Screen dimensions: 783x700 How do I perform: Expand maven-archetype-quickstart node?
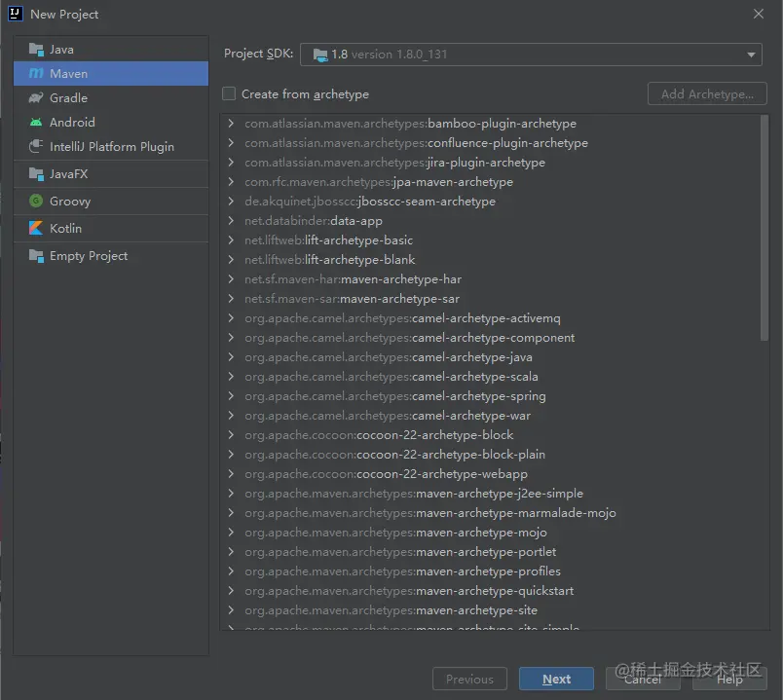coord(231,591)
